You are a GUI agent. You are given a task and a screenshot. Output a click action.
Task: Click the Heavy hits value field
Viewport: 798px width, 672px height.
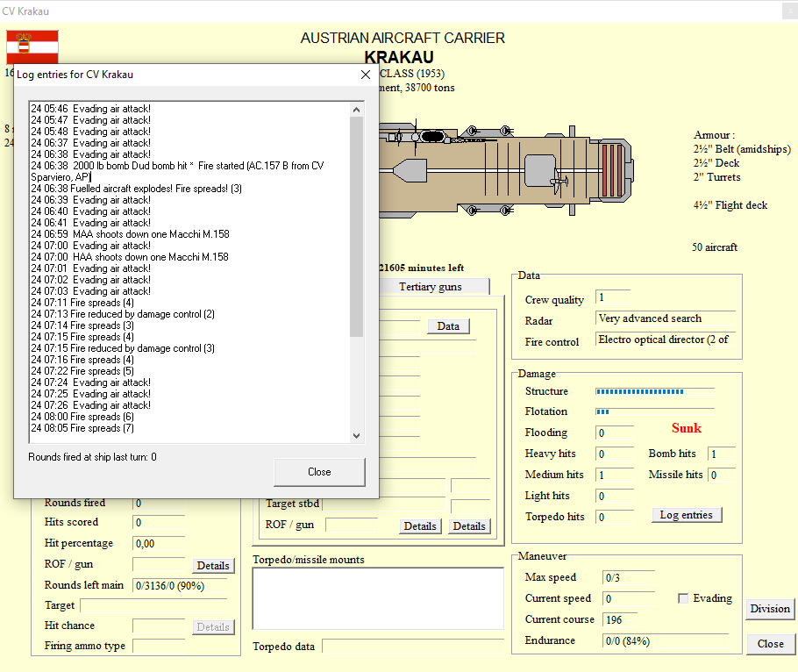[x=615, y=454]
